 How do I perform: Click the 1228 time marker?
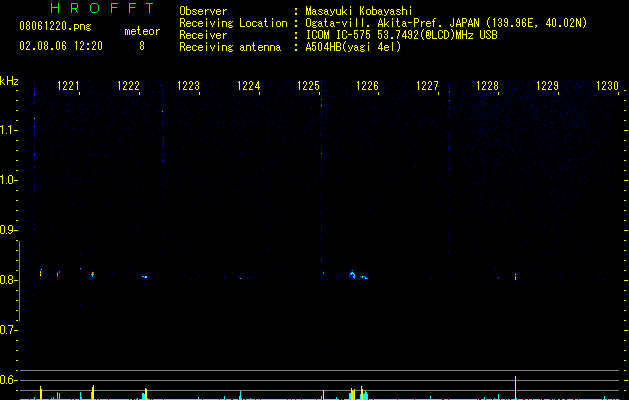(487, 86)
